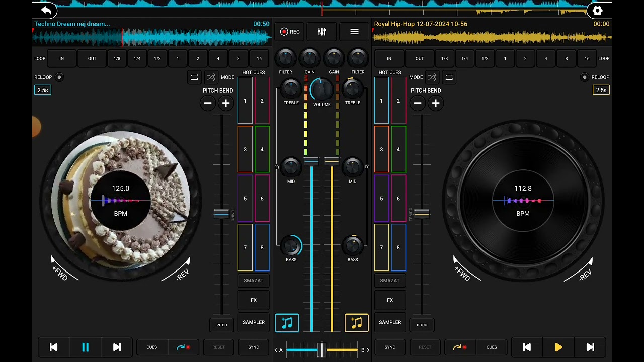Viewport: 644px width, 362px height.
Task: Toggle left deck loop repeat mode icon
Action: click(x=194, y=77)
